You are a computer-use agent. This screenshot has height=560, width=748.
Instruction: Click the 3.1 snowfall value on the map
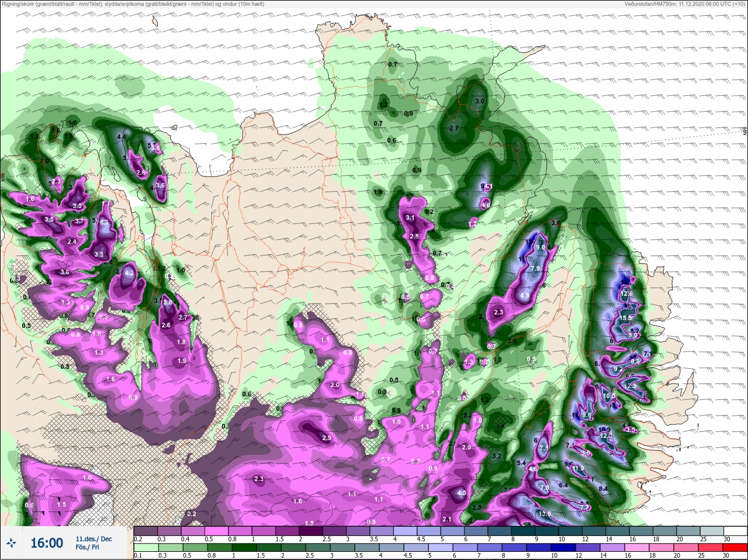pyautogui.click(x=410, y=218)
